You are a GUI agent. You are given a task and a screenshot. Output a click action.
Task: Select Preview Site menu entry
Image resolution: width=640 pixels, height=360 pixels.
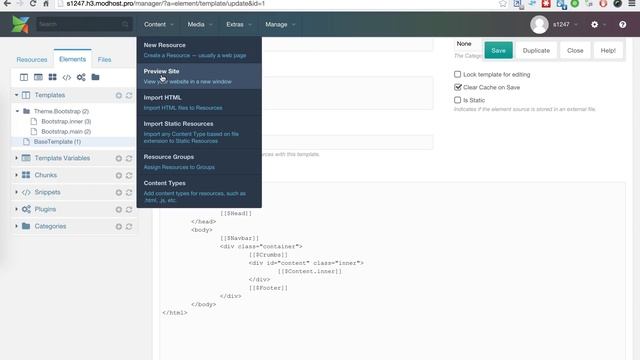[199, 76]
